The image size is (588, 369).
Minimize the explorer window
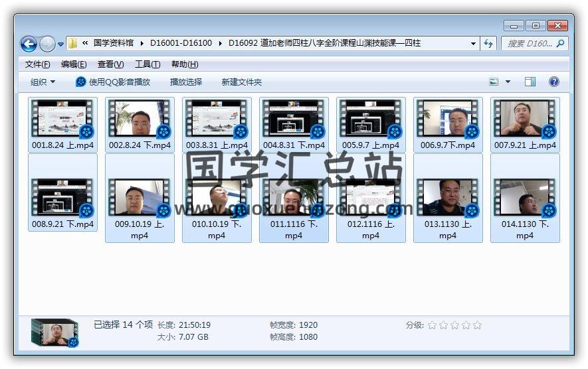coord(514,26)
